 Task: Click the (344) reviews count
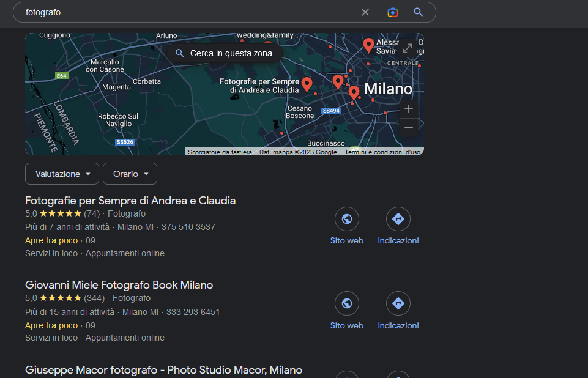pos(94,298)
